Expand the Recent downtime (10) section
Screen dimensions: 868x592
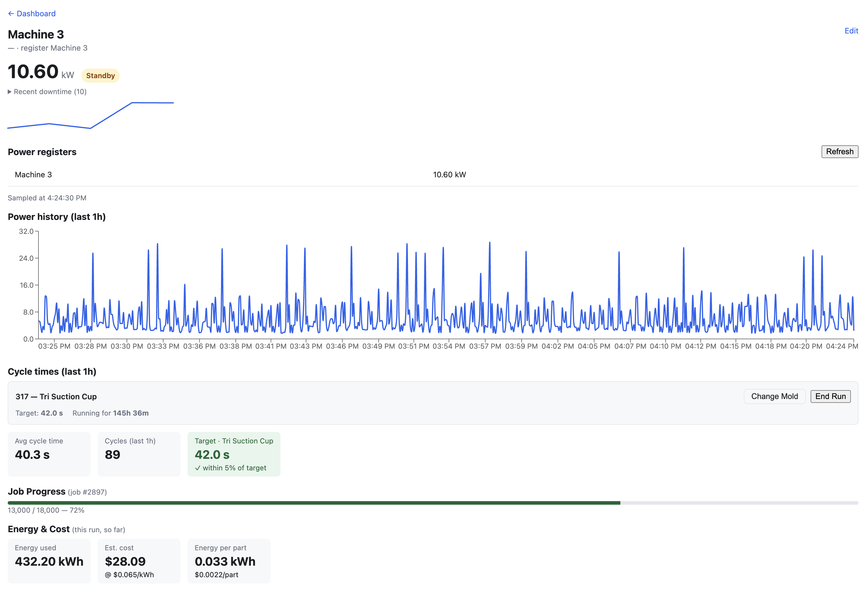point(47,91)
